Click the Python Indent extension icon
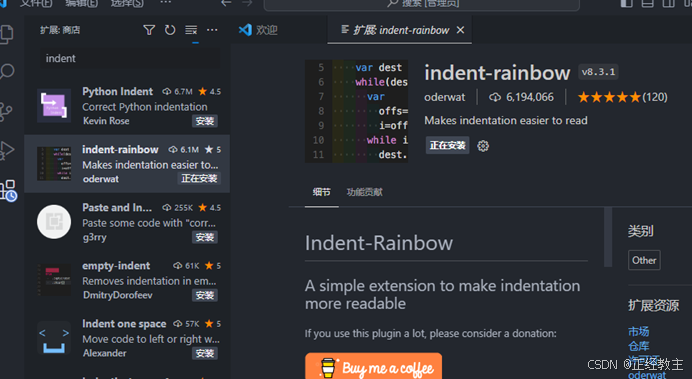Screen dimensions: 692x379 click(54, 105)
